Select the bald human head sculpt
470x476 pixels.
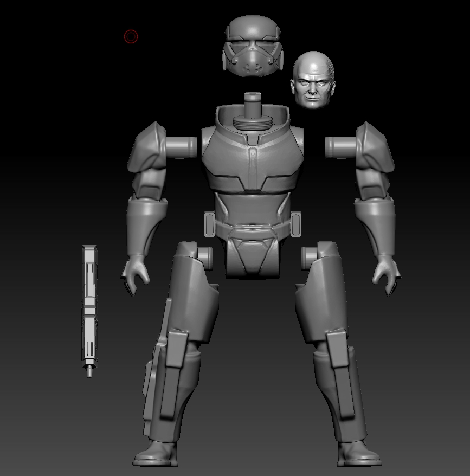click(313, 80)
